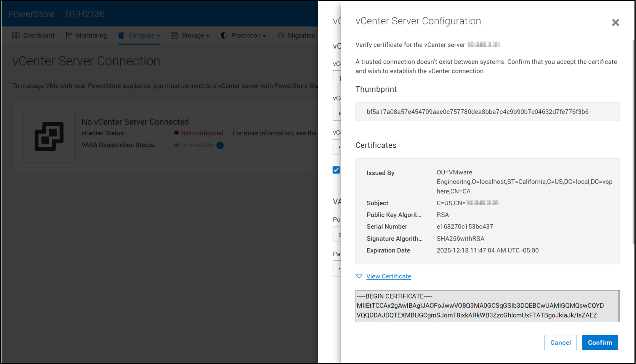
Task: Click the PowerStore brand title
Action: 32,14
